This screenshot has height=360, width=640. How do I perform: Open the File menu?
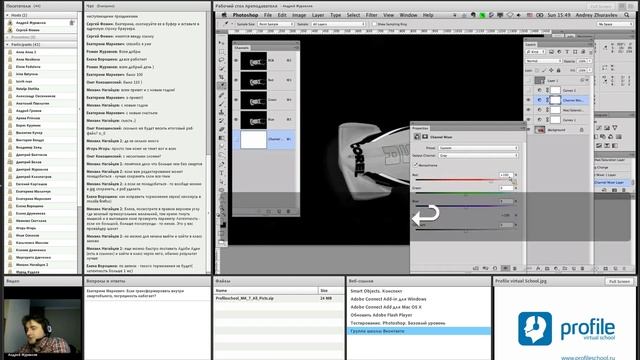point(268,15)
